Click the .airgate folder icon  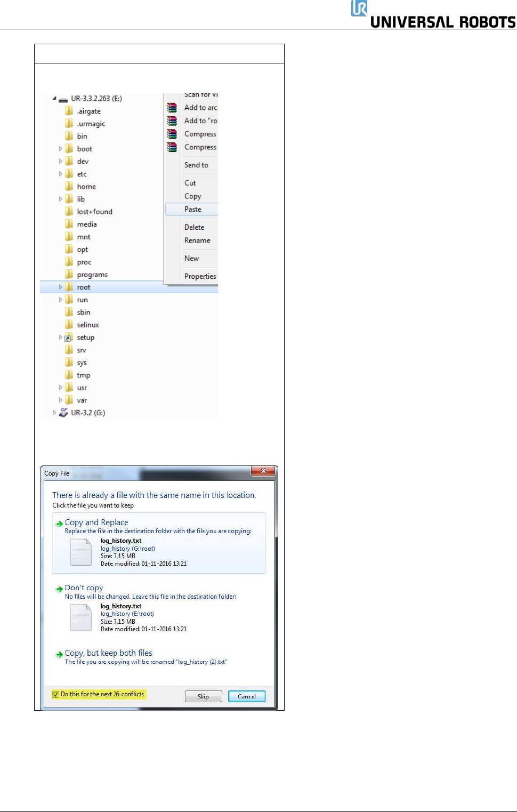(x=69, y=111)
